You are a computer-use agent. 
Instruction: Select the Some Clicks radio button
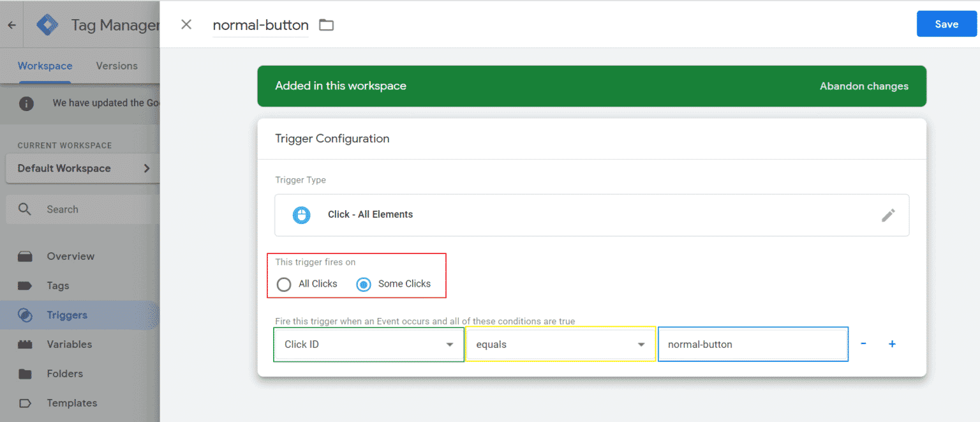click(x=363, y=284)
